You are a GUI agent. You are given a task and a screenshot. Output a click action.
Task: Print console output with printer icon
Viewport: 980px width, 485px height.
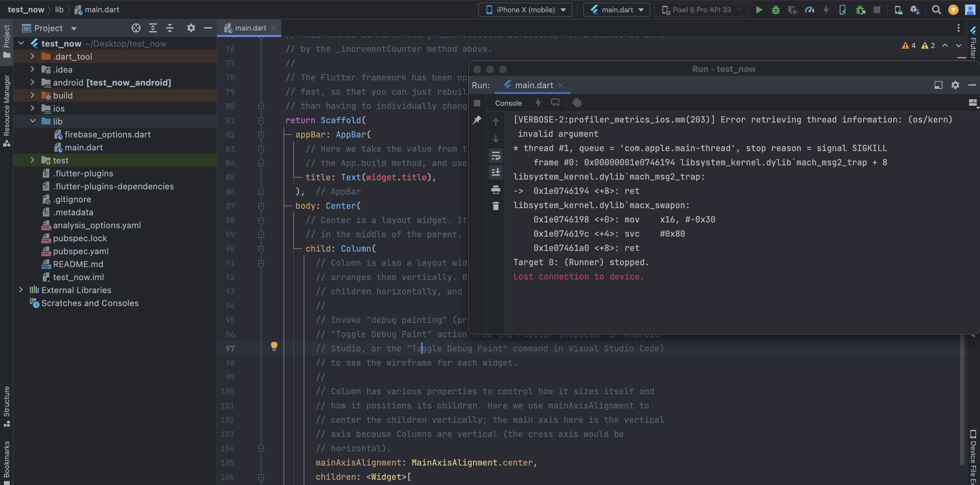click(495, 189)
